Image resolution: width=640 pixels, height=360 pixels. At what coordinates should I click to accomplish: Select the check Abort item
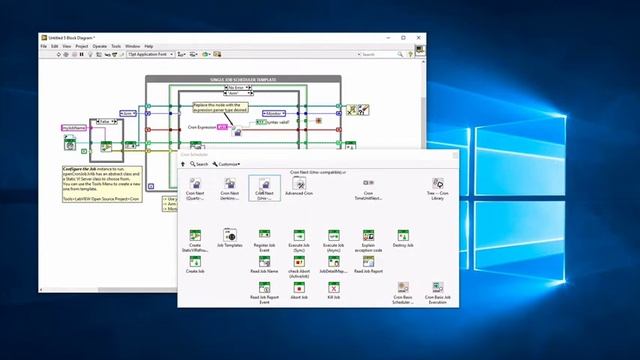(x=299, y=267)
